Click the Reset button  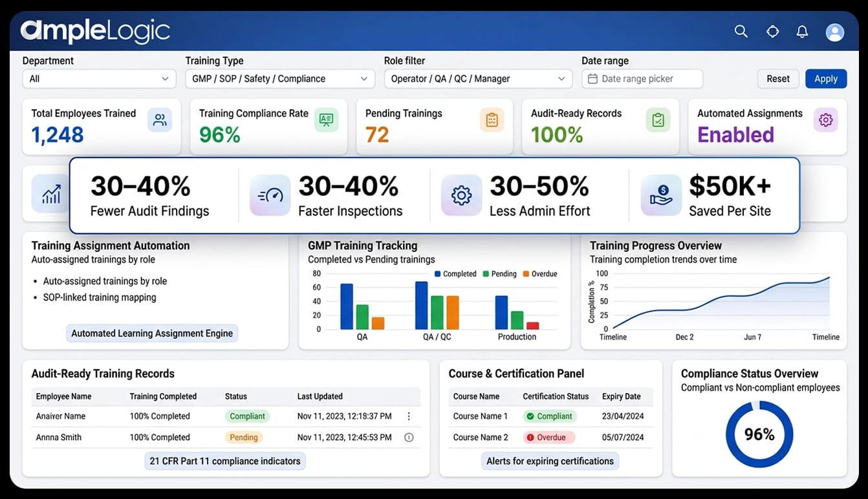pyautogui.click(x=778, y=79)
